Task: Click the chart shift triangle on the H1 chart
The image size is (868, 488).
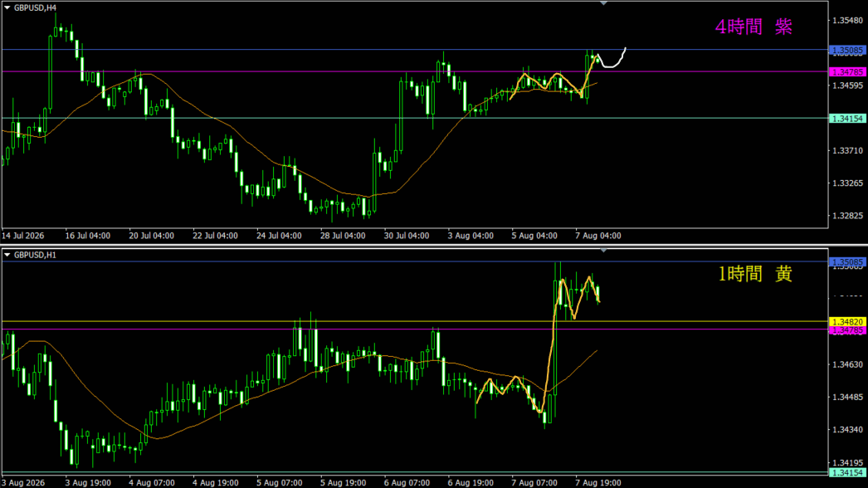Action: 603,251
